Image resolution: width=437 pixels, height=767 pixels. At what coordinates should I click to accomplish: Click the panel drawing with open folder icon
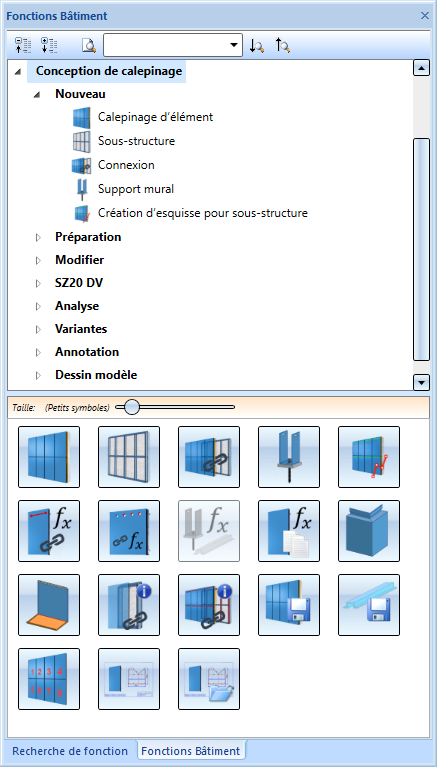209,679
